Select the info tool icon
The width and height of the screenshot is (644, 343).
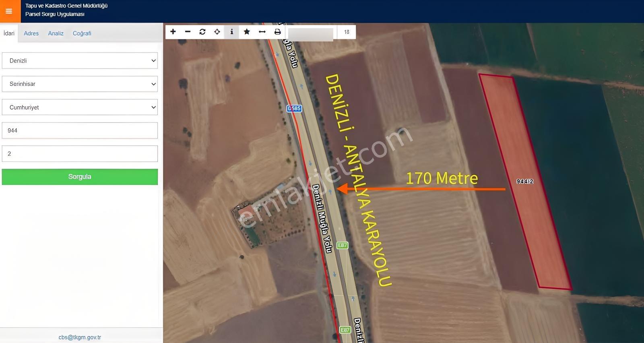(231, 32)
